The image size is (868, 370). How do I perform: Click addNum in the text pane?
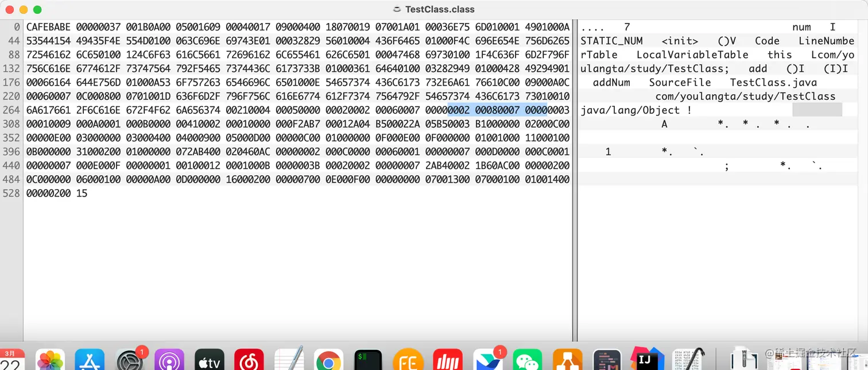click(611, 82)
